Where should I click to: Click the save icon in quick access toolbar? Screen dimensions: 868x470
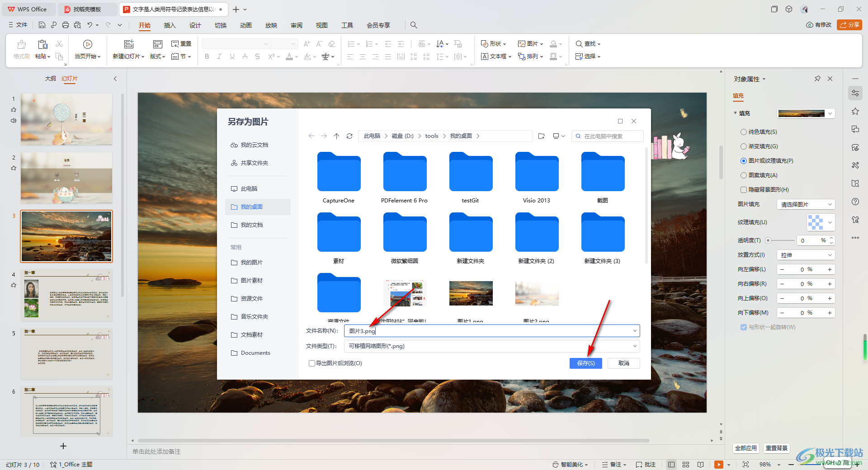[x=42, y=25]
